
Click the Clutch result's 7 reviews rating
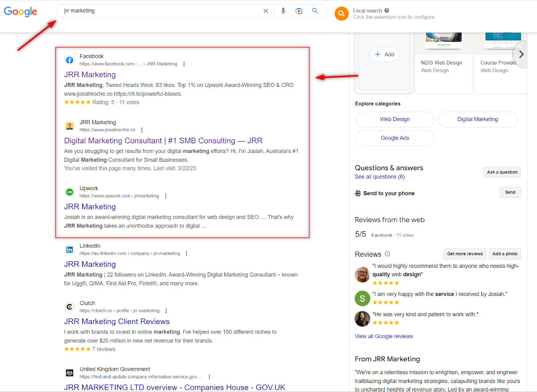(90, 349)
